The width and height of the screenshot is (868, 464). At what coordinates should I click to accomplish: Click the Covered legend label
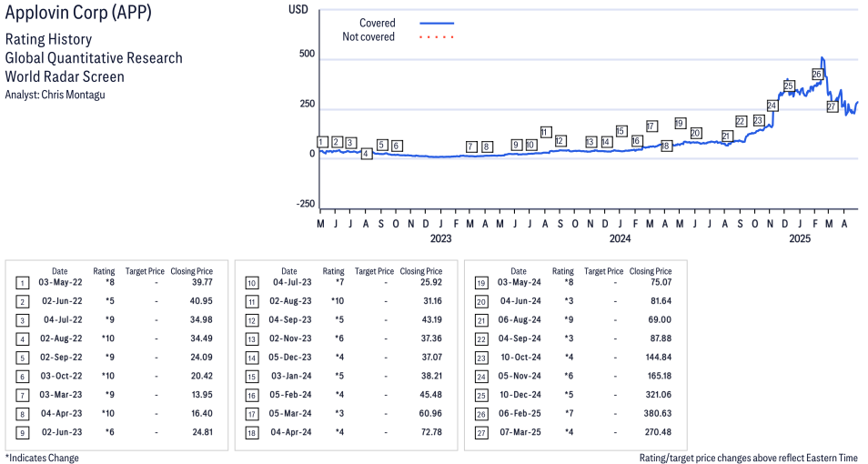(377, 23)
